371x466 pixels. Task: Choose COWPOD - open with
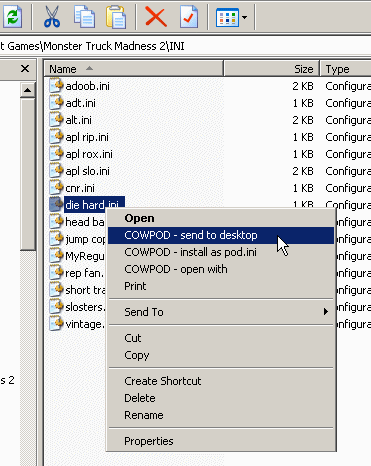coord(221,269)
